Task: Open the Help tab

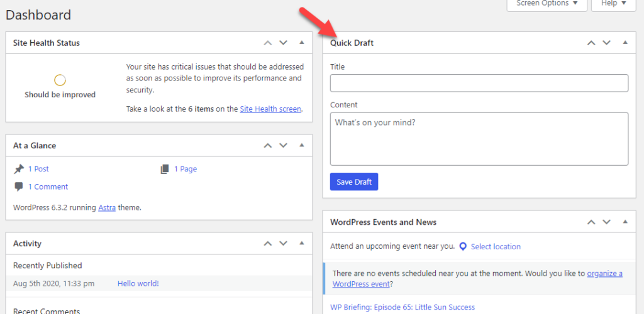Action: pyautogui.click(x=613, y=4)
